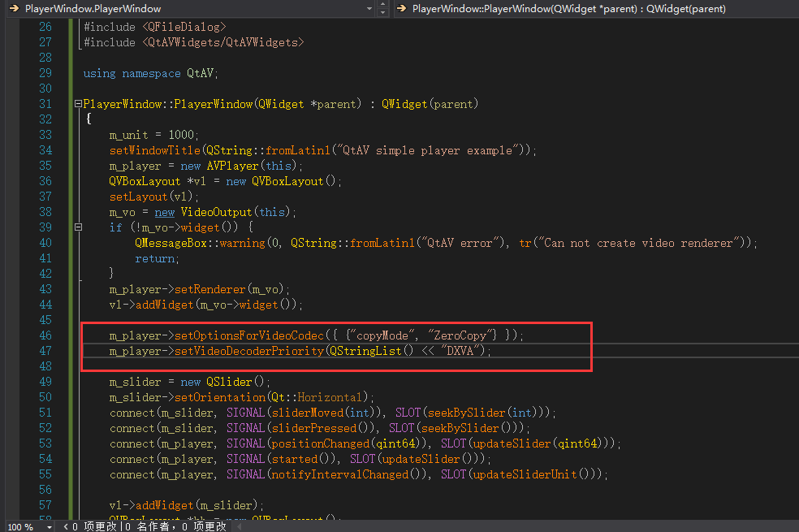Click the down arrow between the navigation dropdowns
The image size is (799, 532).
[382, 11]
